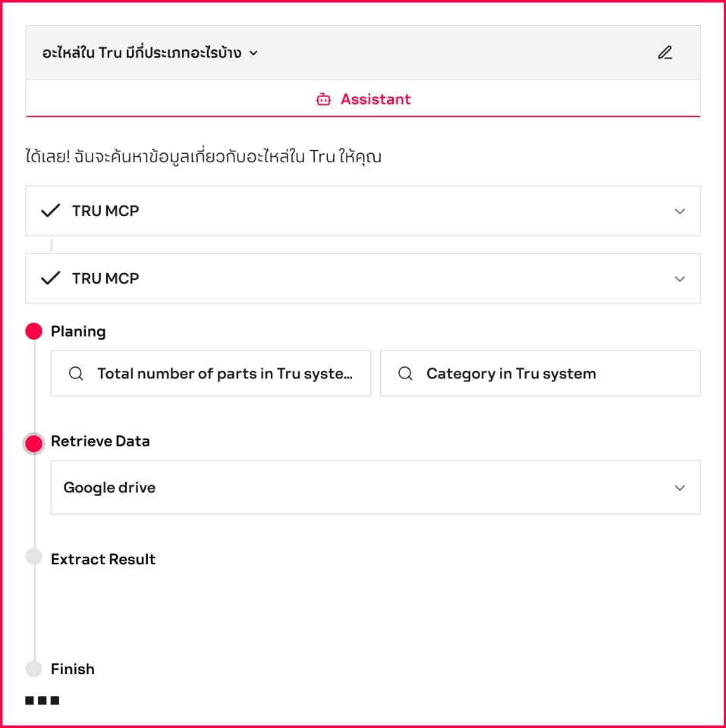Expand the first TRU MCP panel
The width and height of the screenshot is (726, 728).
point(679,212)
